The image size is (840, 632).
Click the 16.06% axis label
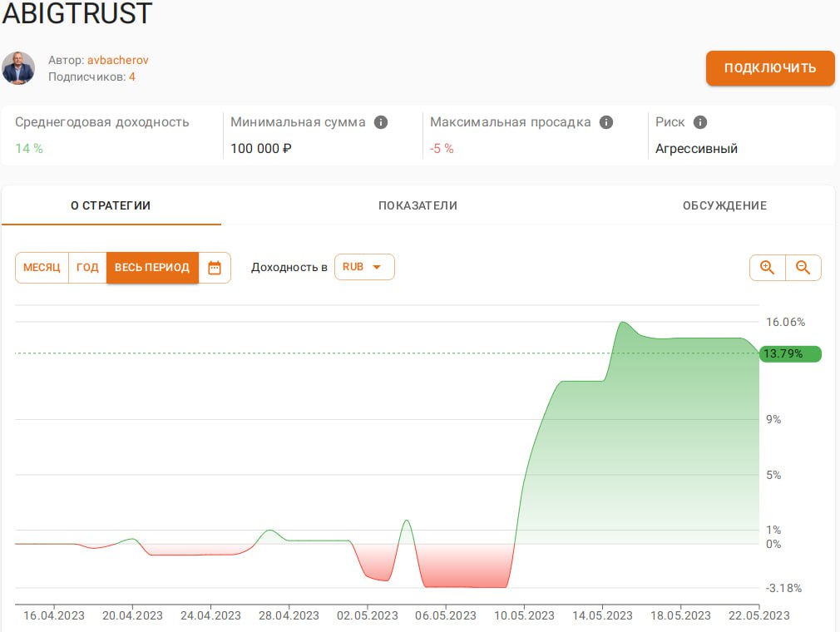[785, 322]
